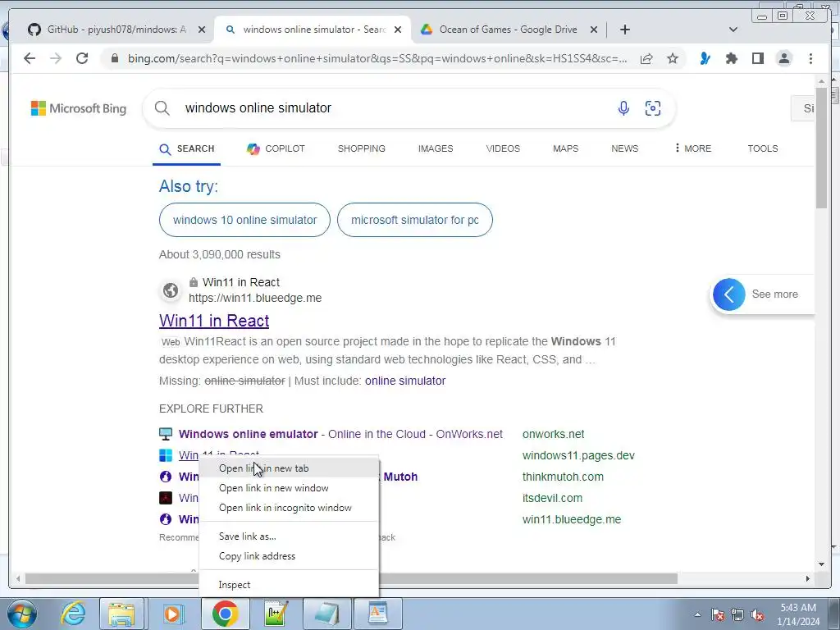Open Chrome's three-dot menu
The width and height of the screenshot is (840, 630).
(x=810, y=58)
